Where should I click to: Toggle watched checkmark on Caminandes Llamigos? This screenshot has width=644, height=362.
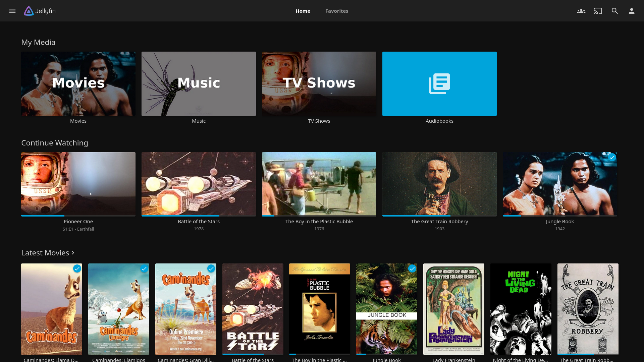144,268
